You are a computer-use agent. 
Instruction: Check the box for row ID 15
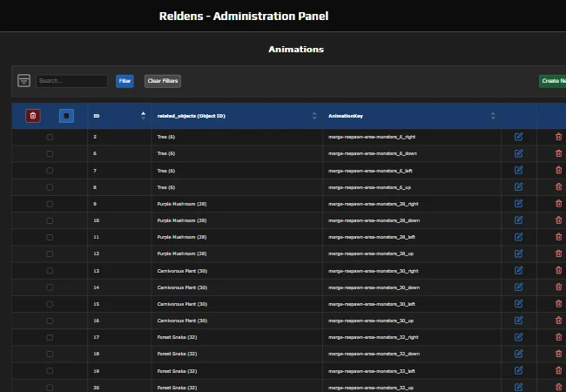tap(50, 304)
